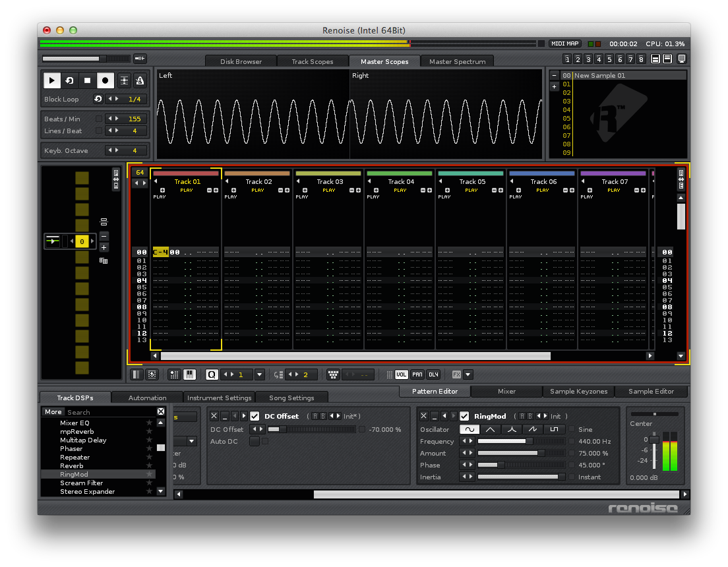Screen dimensions: 728x567
Task: Click the audio routing icon beside volume slider
Action: tap(140, 58)
